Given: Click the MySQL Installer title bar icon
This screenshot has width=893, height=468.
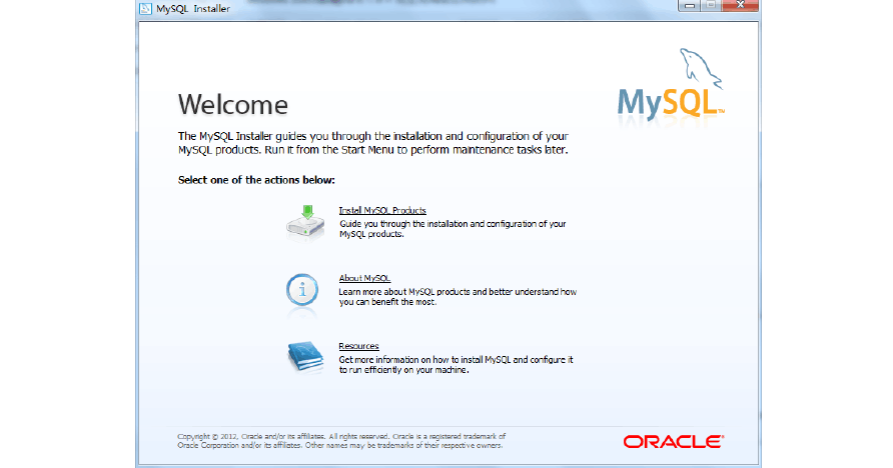Looking at the screenshot, I should pos(146,8).
